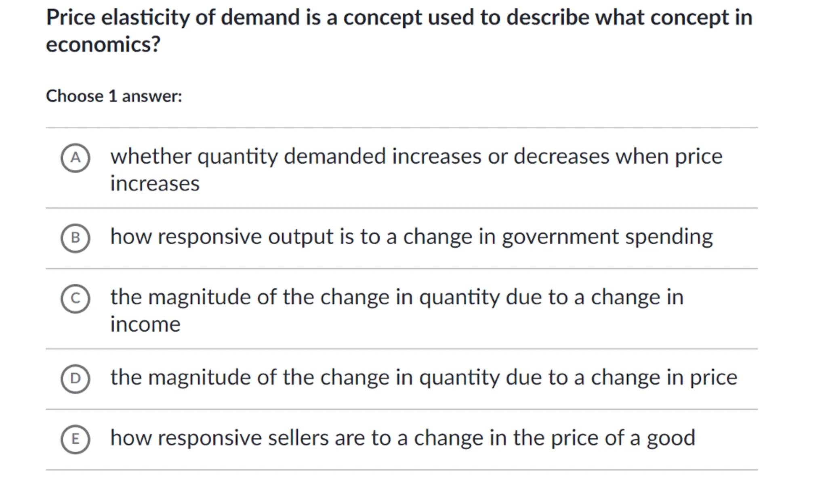Pick the answer mentioning responsive sellers
The image size is (826, 504).
(402, 438)
